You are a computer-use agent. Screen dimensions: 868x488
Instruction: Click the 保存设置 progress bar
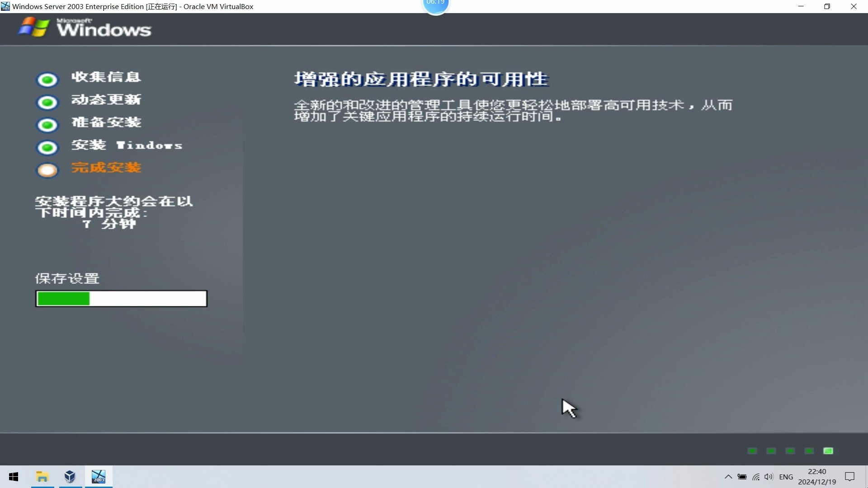(x=121, y=299)
